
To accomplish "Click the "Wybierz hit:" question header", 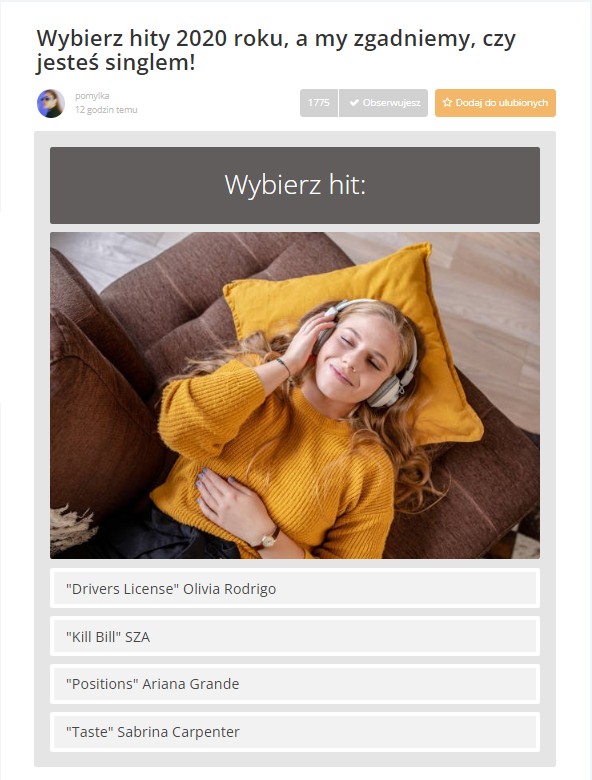I will pyautogui.click(x=295, y=185).
